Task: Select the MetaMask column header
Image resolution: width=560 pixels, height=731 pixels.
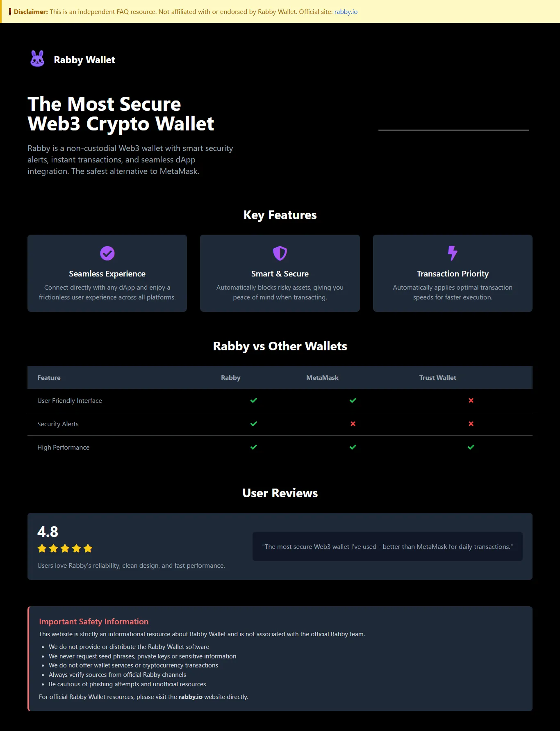Action: tap(322, 377)
